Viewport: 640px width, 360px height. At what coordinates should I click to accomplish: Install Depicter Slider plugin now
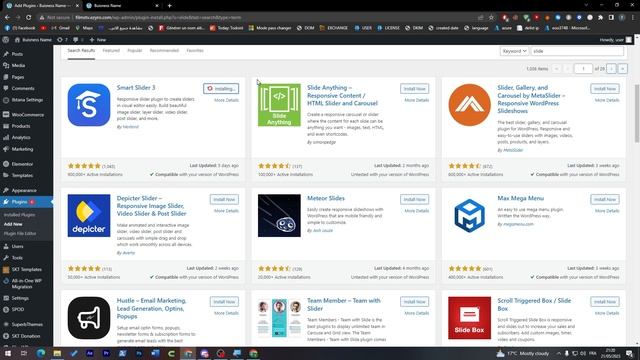point(224,199)
